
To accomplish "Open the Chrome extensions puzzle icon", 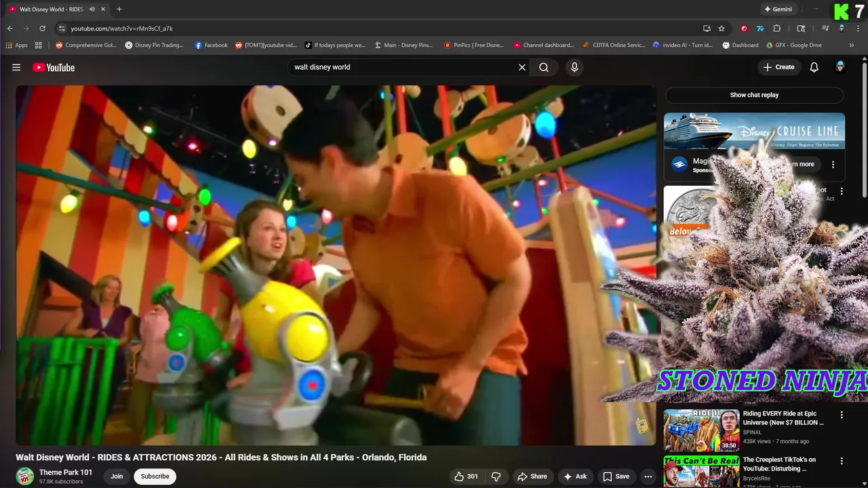I will 777,28.
